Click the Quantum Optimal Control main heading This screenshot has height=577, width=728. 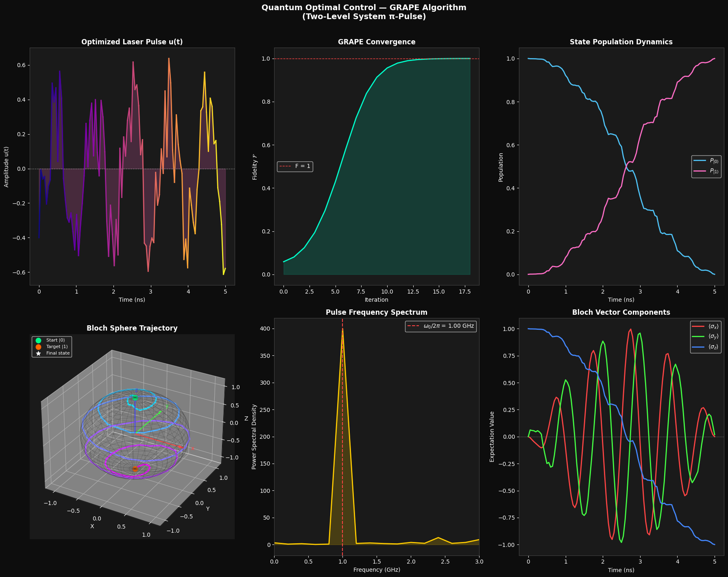tap(364, 8)
